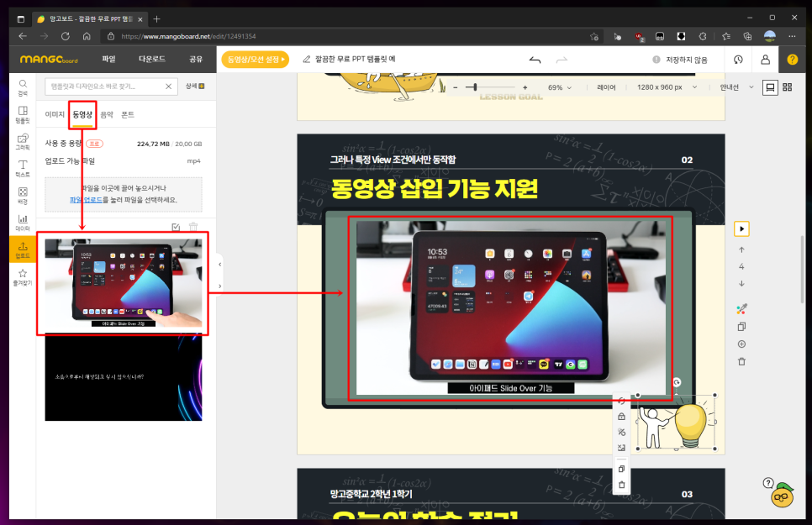Add a new slide with plus circle
This screenshot has height=525, width=812.
click(x=741, y=344)
